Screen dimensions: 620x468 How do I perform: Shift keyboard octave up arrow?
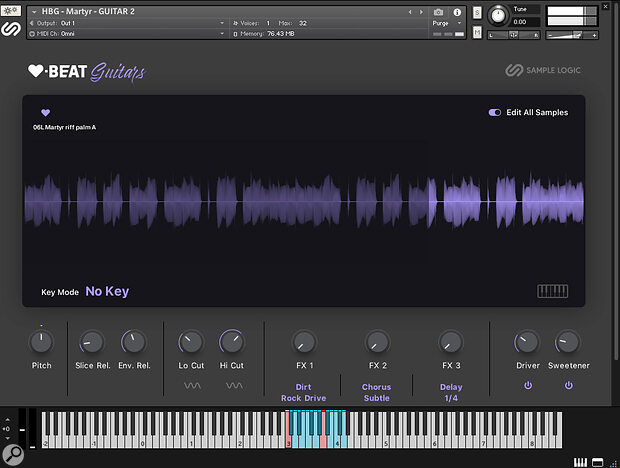[x=8, y=421]
